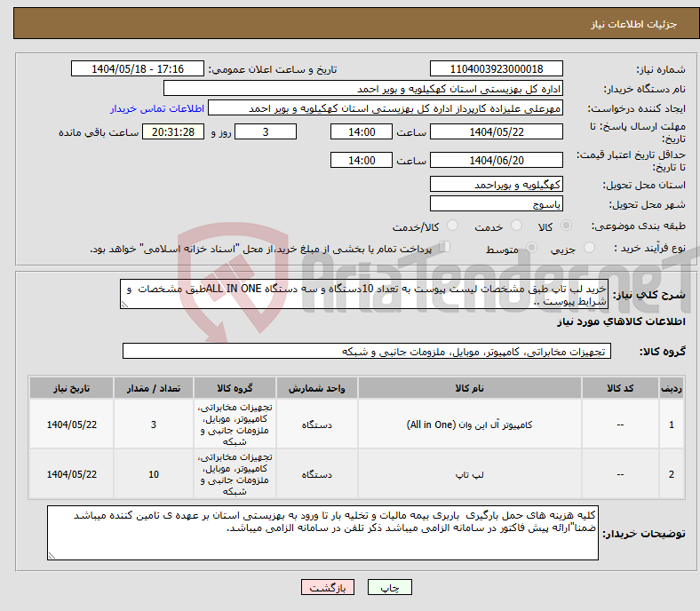
Task: Click the buyer organization name field
Action: point(363,89)
